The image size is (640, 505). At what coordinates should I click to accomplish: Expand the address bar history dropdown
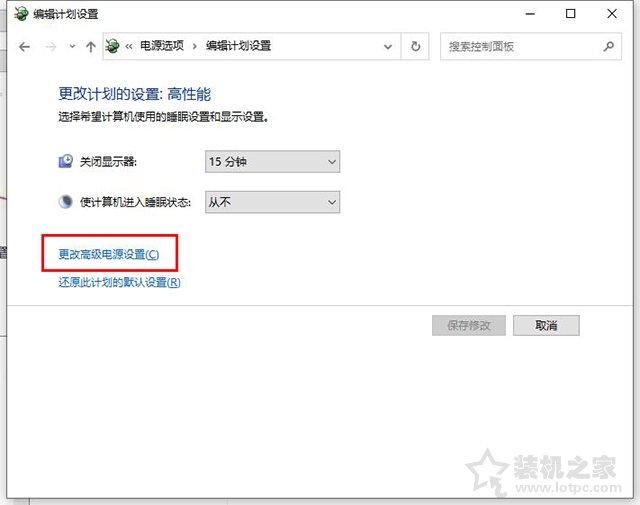[388, 47]
